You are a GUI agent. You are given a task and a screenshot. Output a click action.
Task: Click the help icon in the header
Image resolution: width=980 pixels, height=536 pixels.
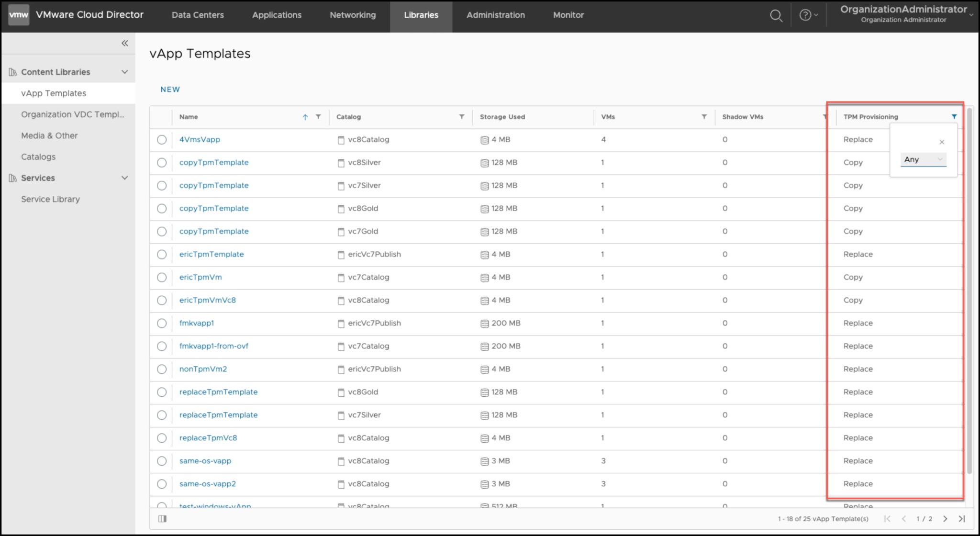coord(806,15)
